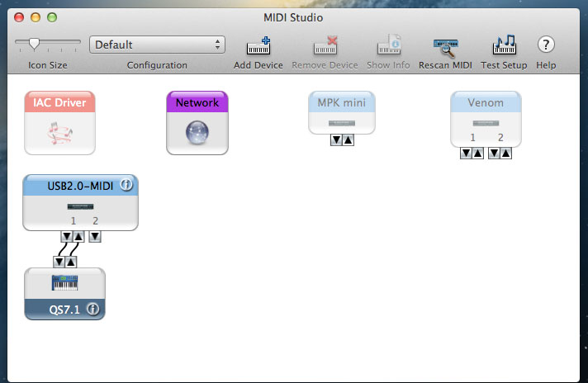Viewport: 588px width, 383px height.
Task: Click Venom port 2 up arrow
Action: pyautogui.click(x=506, y=154)
